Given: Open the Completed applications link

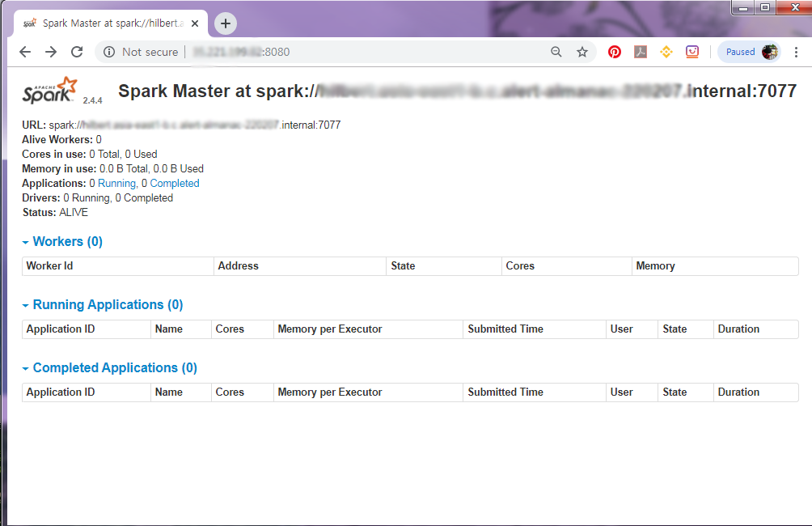Looking at the screenshot, I should click(175, 184).
